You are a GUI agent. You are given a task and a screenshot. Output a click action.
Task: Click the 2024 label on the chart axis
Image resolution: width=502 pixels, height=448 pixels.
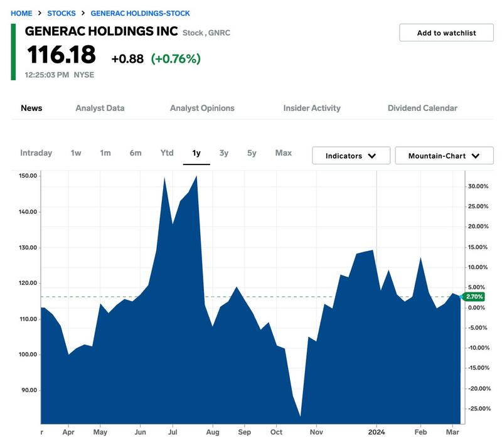[376, 432]
